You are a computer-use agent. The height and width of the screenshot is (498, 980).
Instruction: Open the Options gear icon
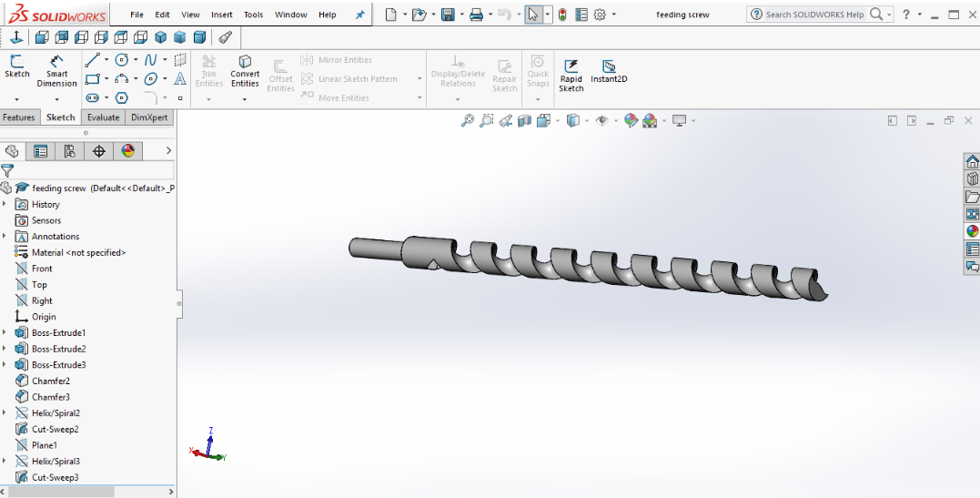tap(600, 15)
